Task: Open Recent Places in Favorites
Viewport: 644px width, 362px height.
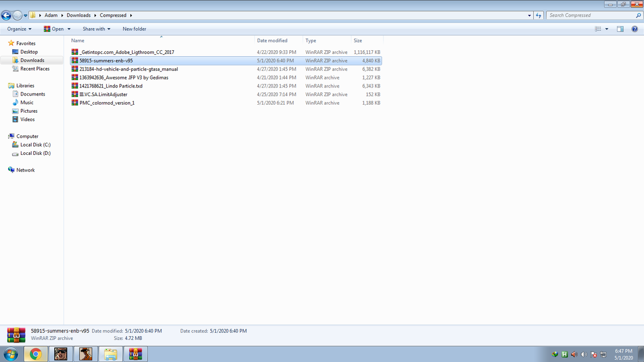Action: [35, 69]
